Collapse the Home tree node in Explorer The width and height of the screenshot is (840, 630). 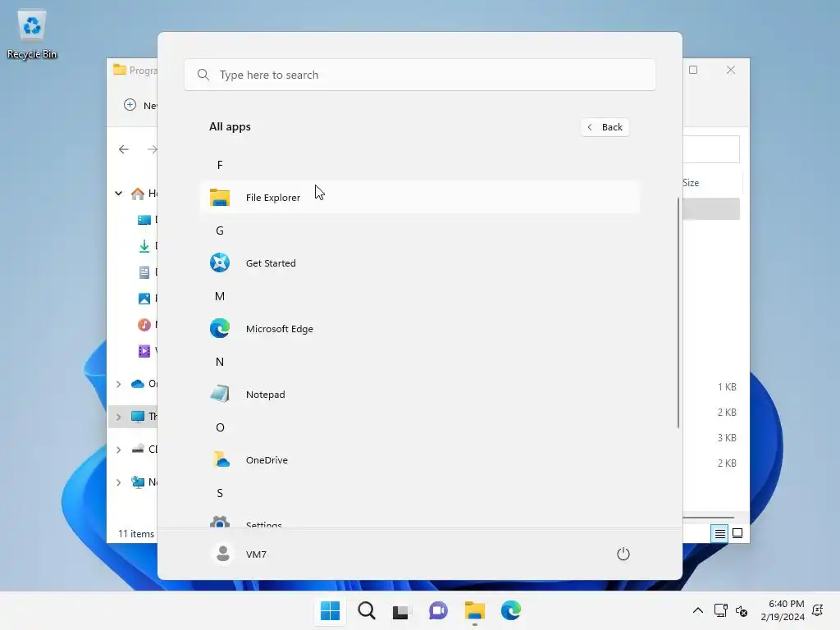click(x=118, y=194)
